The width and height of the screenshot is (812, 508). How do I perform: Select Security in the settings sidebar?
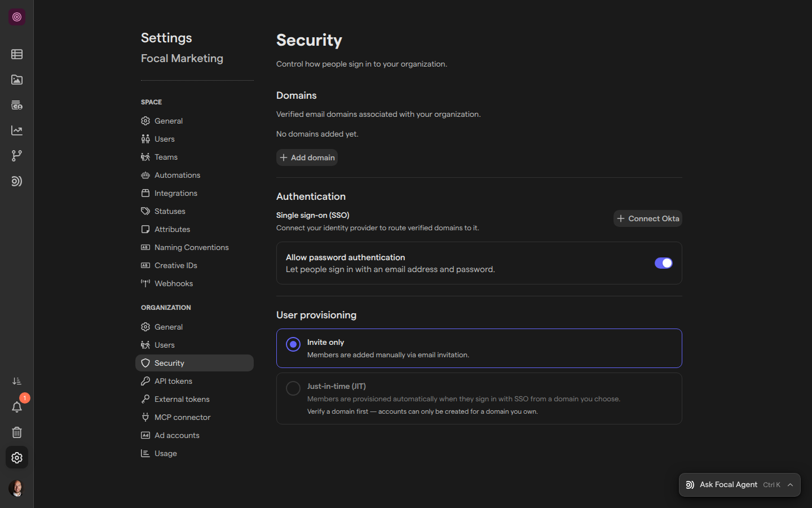click(195, 363)
